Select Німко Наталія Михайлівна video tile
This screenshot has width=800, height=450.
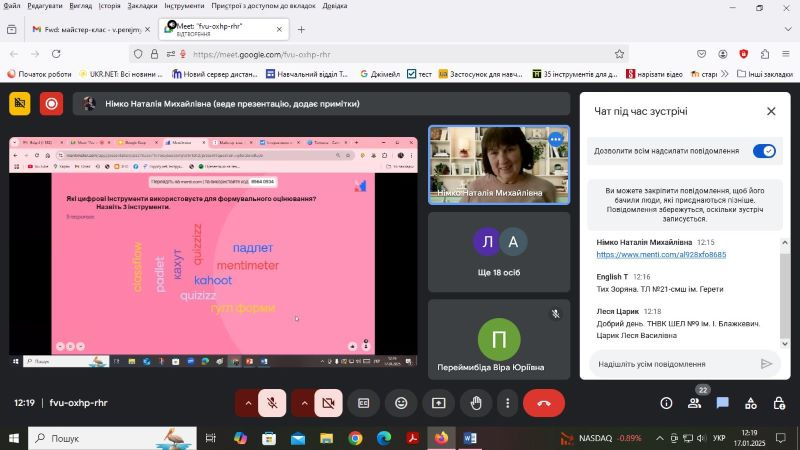point(499,165)
